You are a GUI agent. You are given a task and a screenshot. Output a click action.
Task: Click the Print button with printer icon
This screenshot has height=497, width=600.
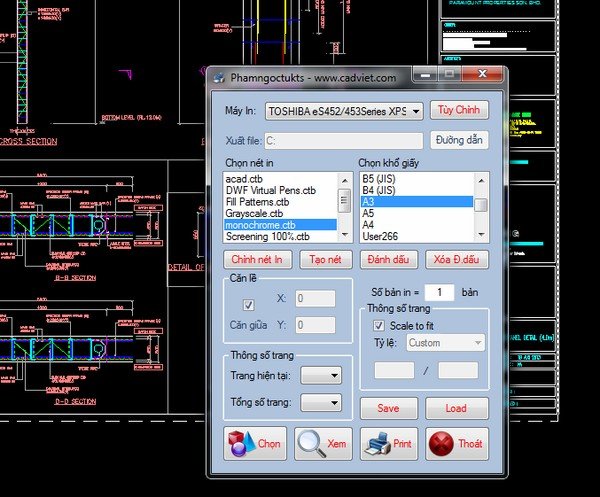coord(389,443)
